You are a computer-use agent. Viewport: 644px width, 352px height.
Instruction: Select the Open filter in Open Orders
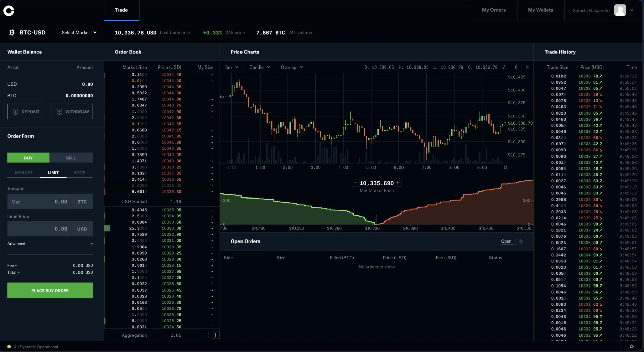(506, 241)
